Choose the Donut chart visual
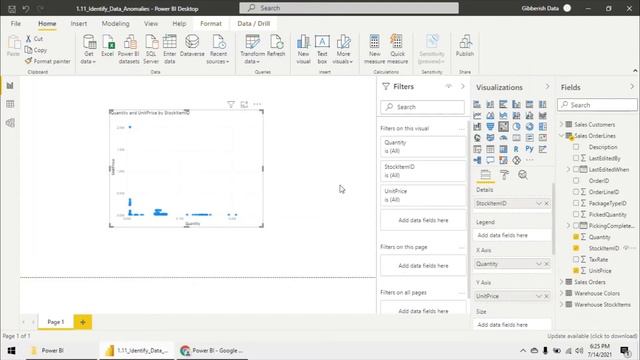This screenshot has width=640, height=360. tap(529, 127)
